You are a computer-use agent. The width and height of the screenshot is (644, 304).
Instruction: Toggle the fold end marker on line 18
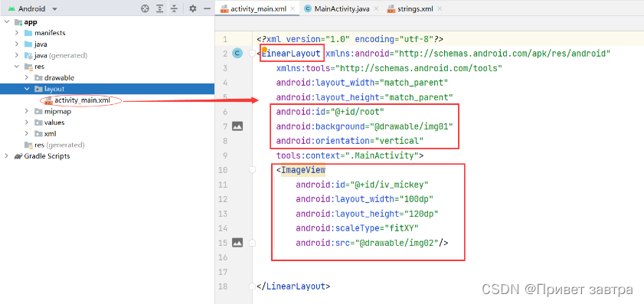[252, 286]
